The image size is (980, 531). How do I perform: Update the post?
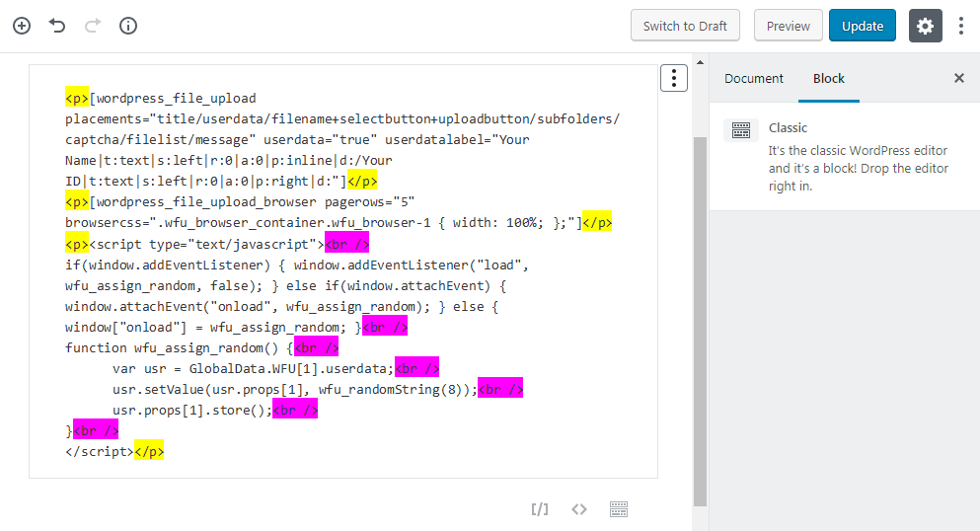863,26
